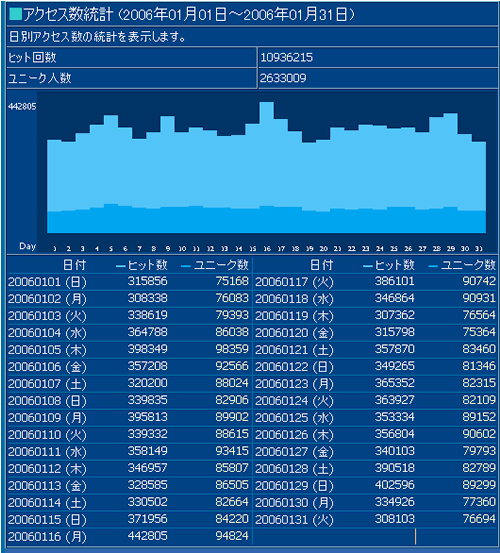
Task: Click the ヒット回数 total value 10936215
Action: pos(286,57)
